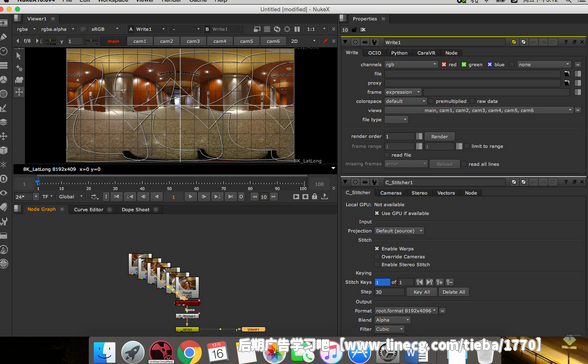The width and height of the screenshot is (588, 364).
Task: Uncheck the red channel checkbox
Action: tap(444, 64)
